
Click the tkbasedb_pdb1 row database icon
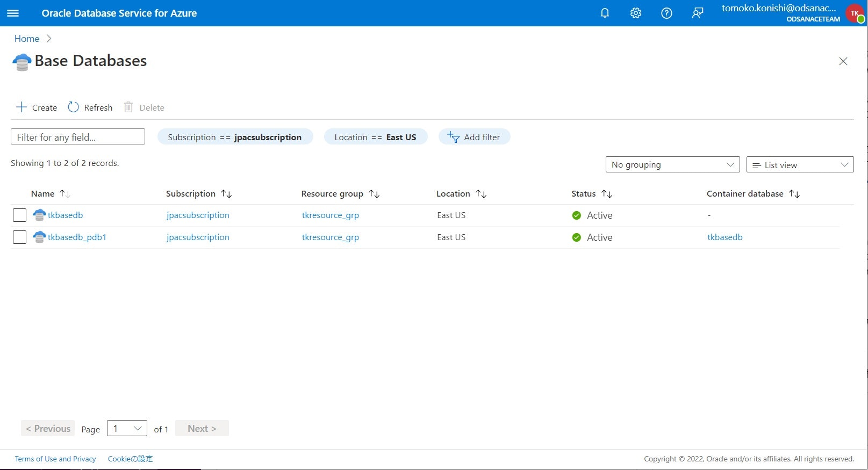pyautogui.click(x=39, y=237)
